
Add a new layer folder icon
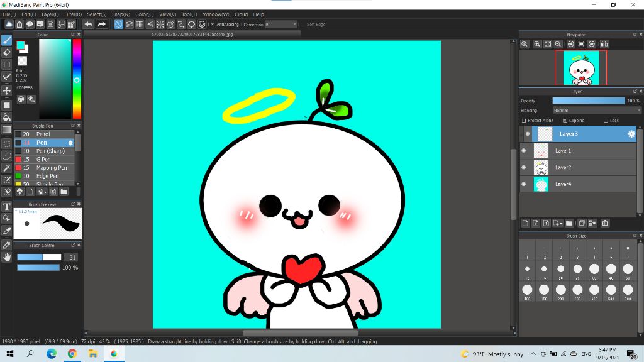coord(569,223)
